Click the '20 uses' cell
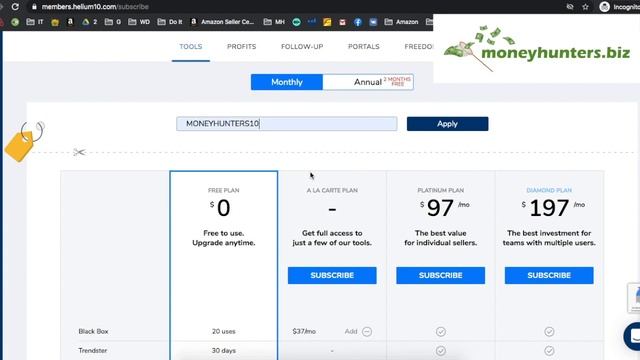The image size is (640, 360). [x=224, y=331]
